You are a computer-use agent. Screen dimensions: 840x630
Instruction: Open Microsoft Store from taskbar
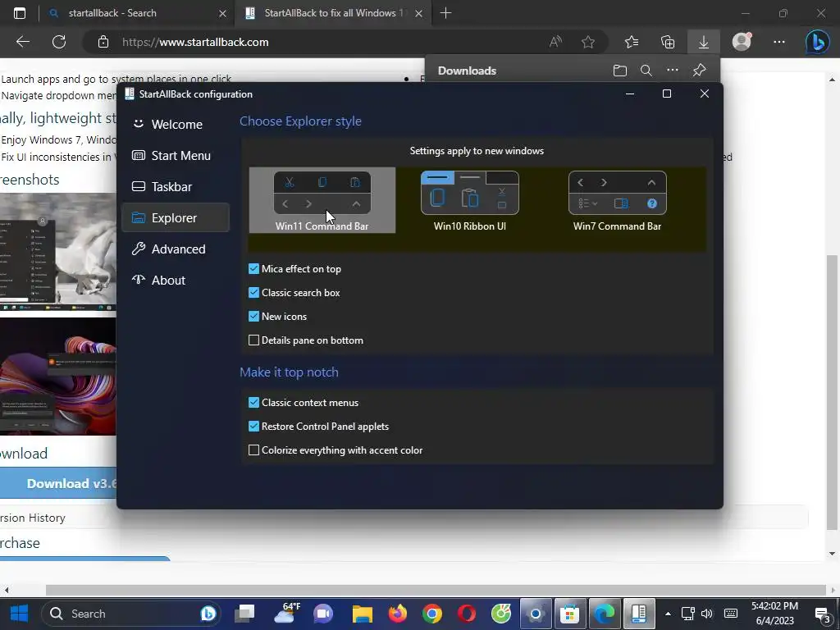click(x=570, y=614)
